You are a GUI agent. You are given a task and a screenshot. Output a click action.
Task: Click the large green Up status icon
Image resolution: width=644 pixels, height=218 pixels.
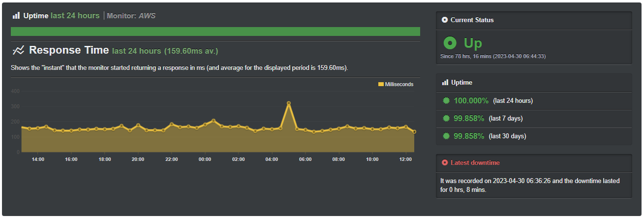(x=450, y=43)
